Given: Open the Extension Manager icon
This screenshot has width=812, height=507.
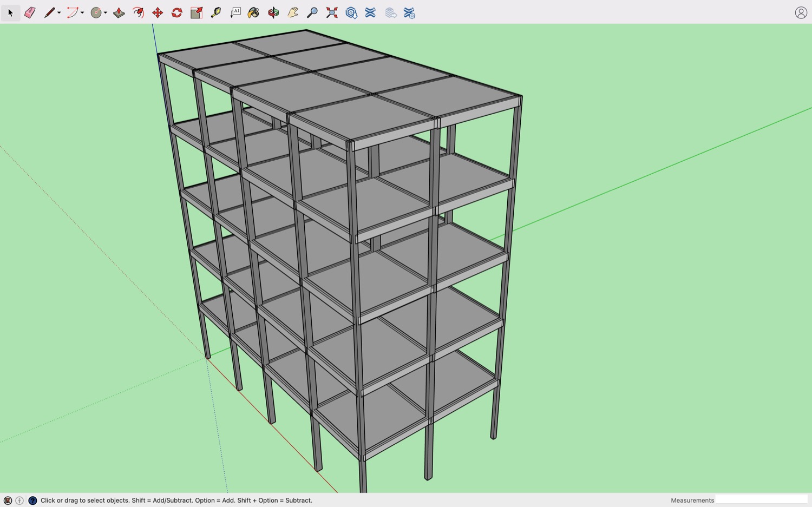Looking at the screenshot, I should (409, 12).
